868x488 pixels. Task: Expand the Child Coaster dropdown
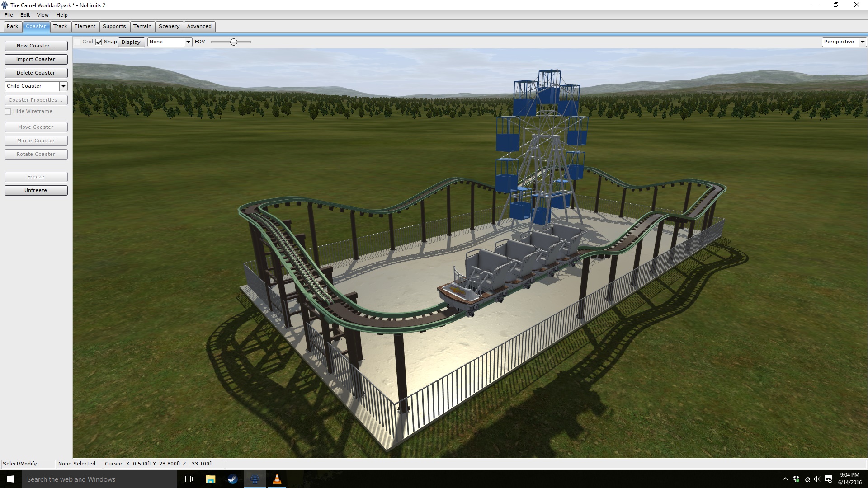63,86
